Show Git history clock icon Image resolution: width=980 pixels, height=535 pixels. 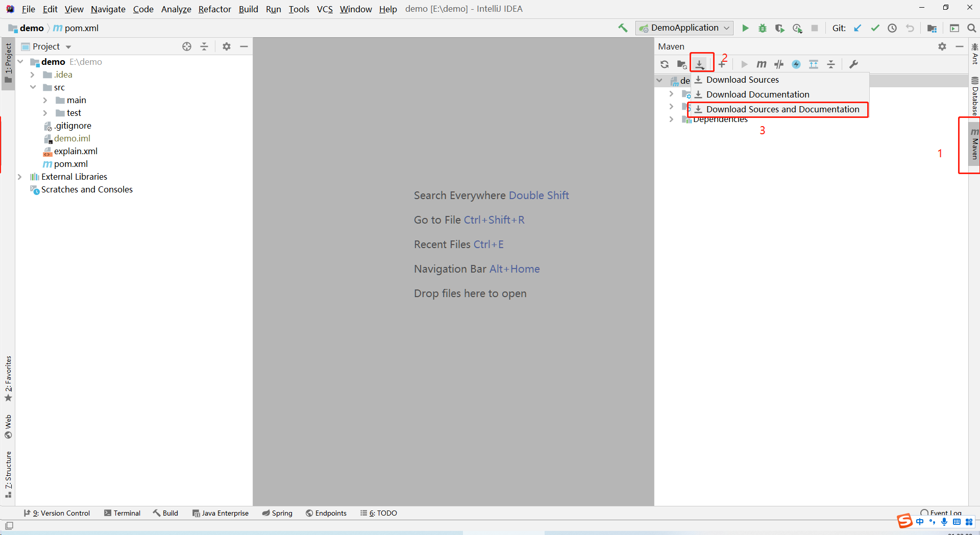tap(892, 28)
